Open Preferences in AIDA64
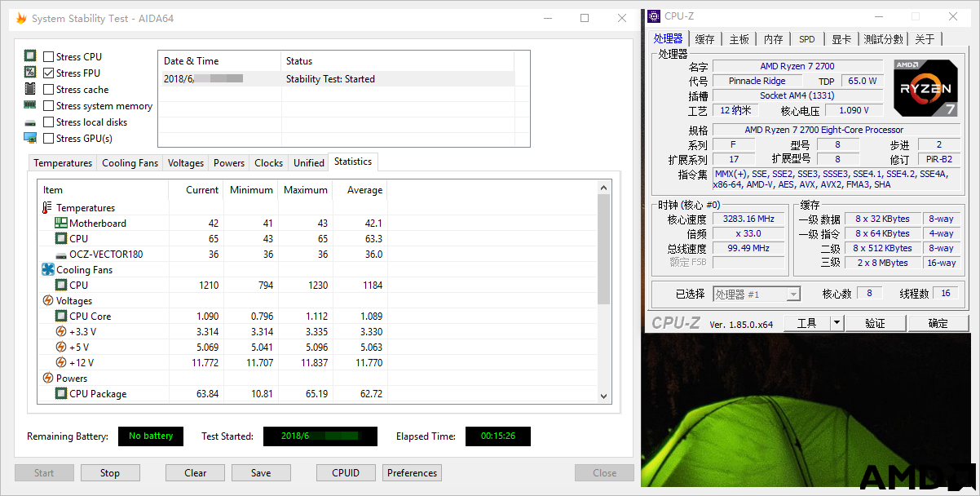Viewport: 980px width, 496px height. (413, 473)
